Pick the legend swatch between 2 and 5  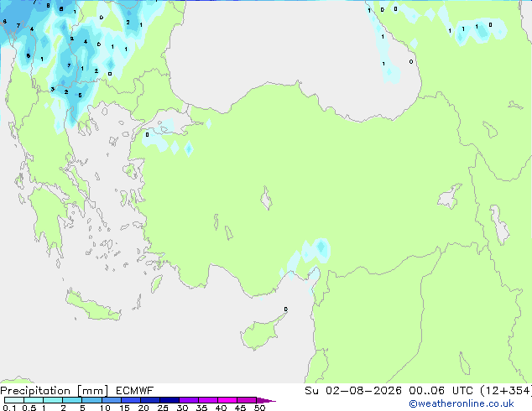point(72,400)
